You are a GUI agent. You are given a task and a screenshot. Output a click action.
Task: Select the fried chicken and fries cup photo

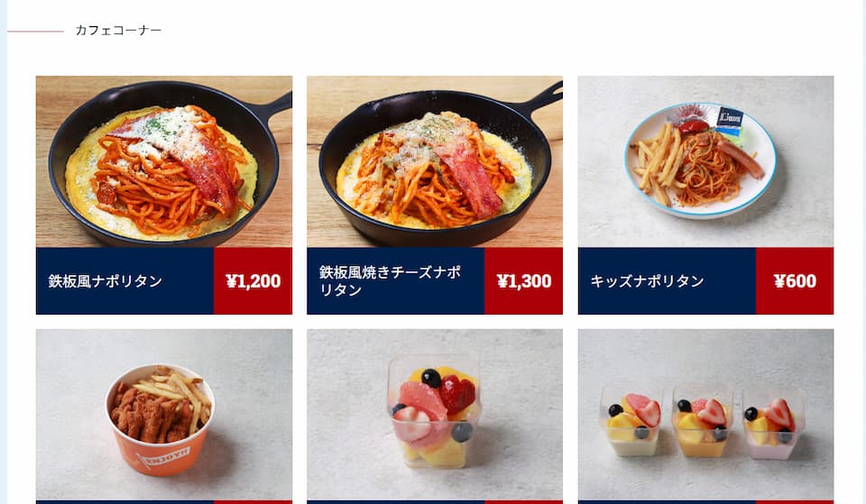pyautogui.click(x=164, y=415)
